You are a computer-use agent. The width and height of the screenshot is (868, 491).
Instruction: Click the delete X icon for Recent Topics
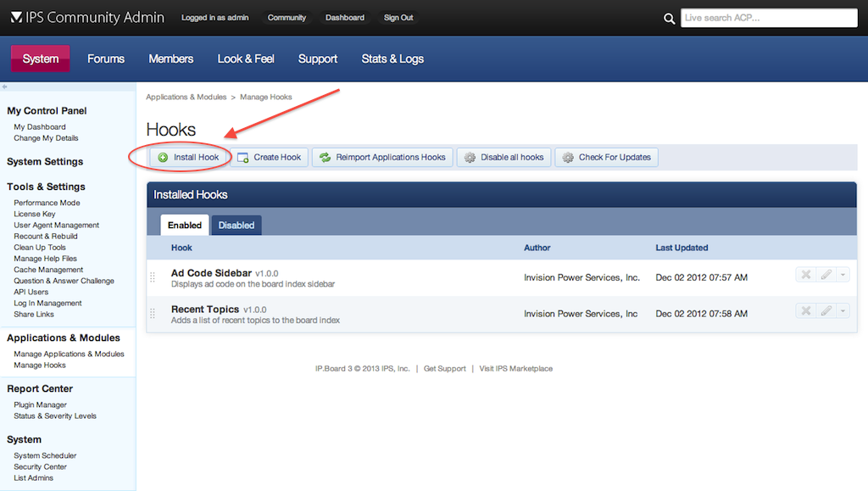806,310
